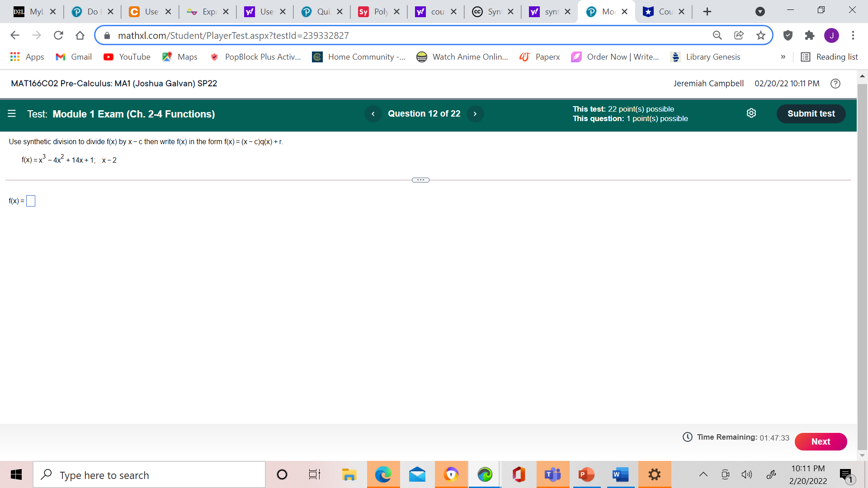Open the browser three-dot menu
The height and width of the screenshot is (488, 868).
click(853, 35)
